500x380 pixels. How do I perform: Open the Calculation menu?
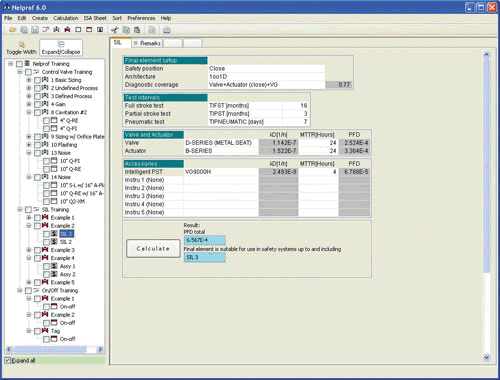tap(66, 18)
